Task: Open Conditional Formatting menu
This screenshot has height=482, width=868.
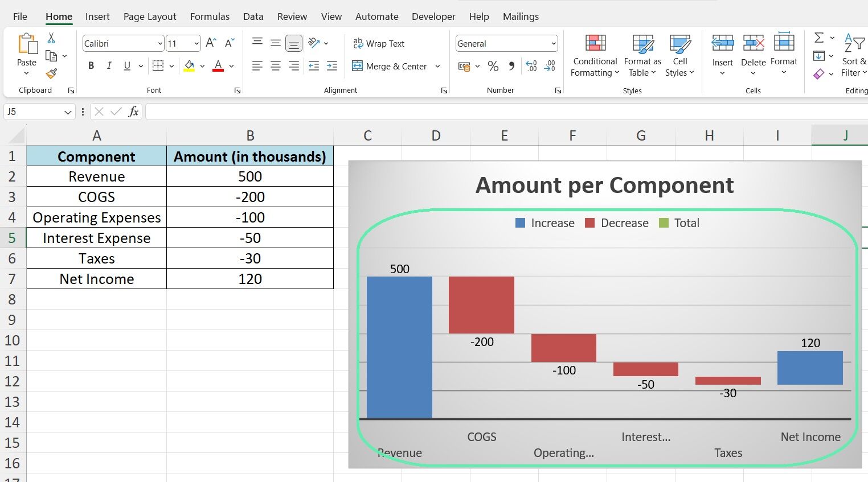Action: pyautogui.click(x=595, y=56)
